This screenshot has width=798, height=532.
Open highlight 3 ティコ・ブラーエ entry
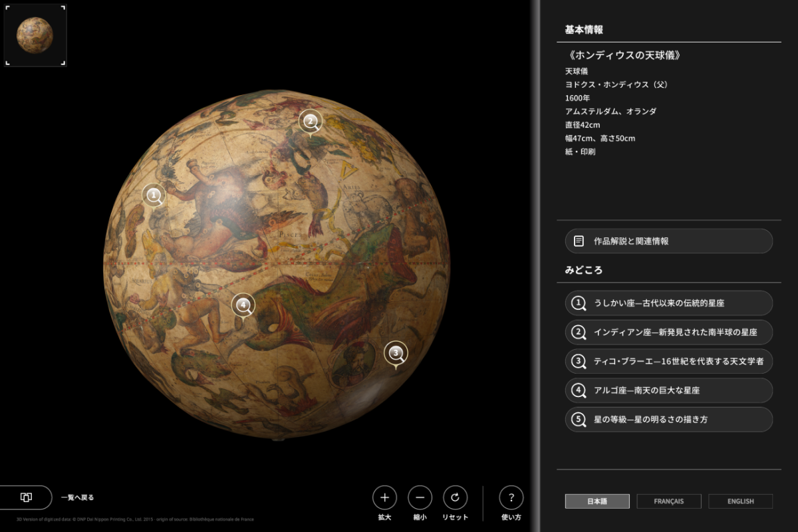tap(668, 361)
